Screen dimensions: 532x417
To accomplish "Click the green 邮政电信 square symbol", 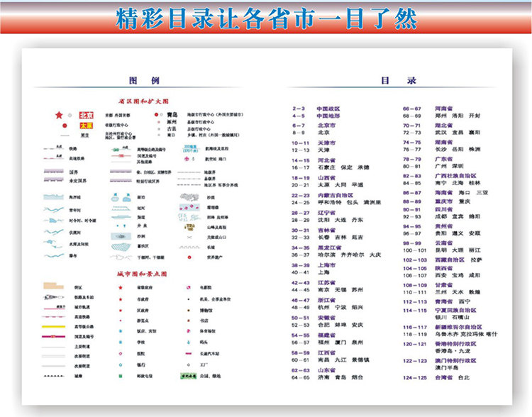I will pos(121,376).
